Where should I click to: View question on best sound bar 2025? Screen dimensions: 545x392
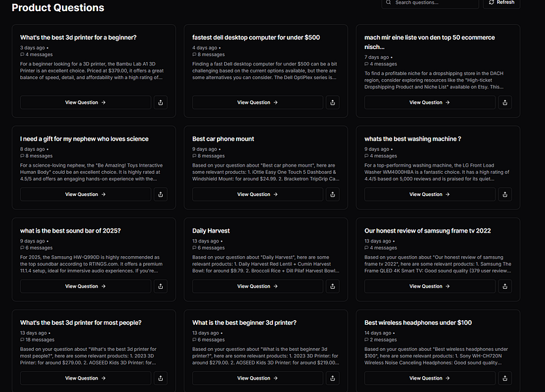86,286
